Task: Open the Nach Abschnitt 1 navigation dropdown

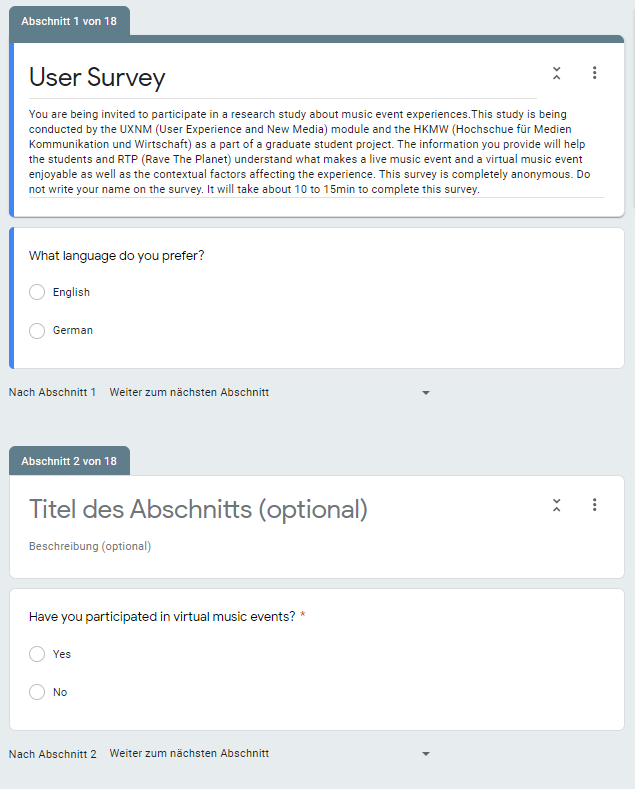Action: pyautogui.click(x=268, y=392)
